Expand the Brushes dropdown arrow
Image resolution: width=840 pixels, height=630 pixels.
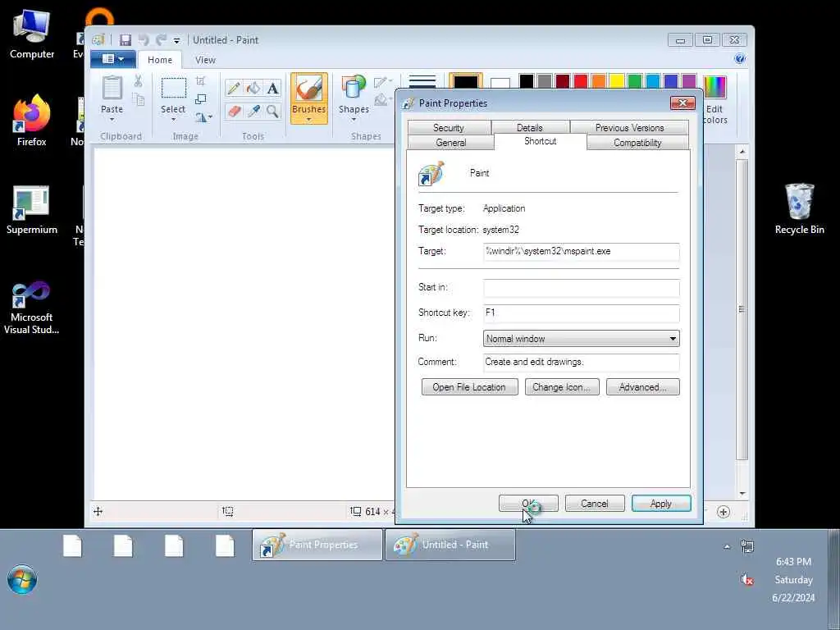point(308,120)
